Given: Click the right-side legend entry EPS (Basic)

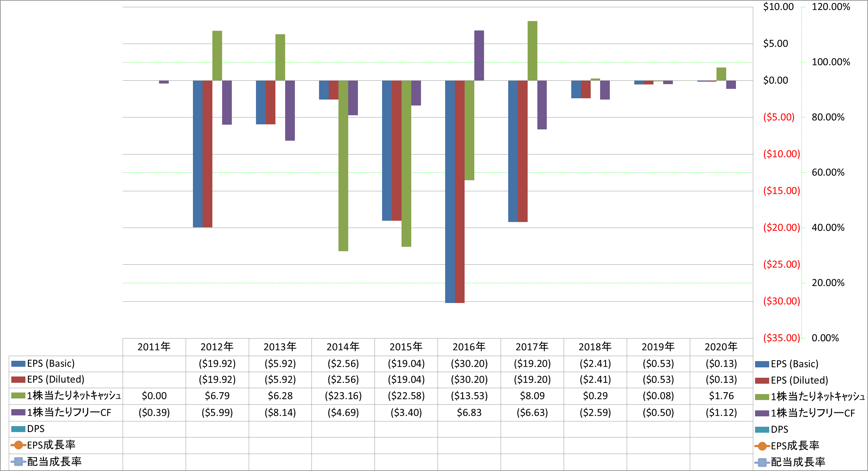Looking at the screenshot, I should (x=787, y=364).
